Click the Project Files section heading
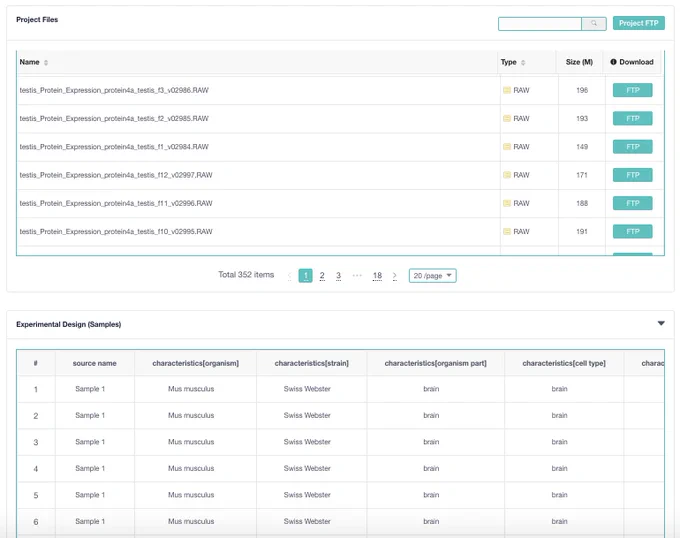This screenshot has width=680, height=538. pos(37,20)
